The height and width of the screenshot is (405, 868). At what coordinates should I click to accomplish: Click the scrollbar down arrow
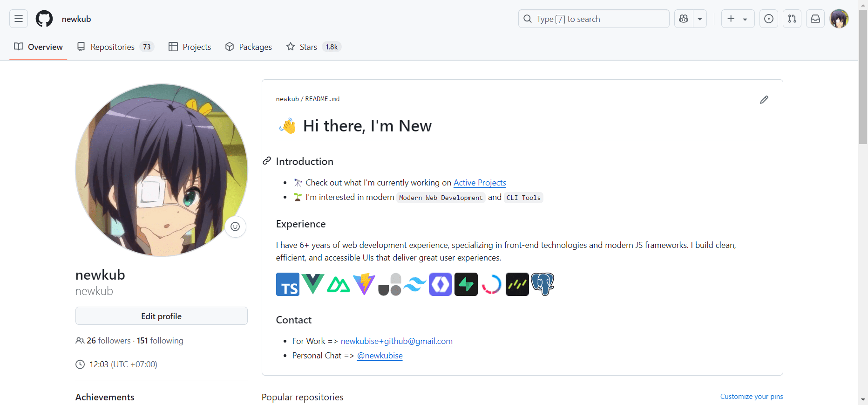pos(863,400)
